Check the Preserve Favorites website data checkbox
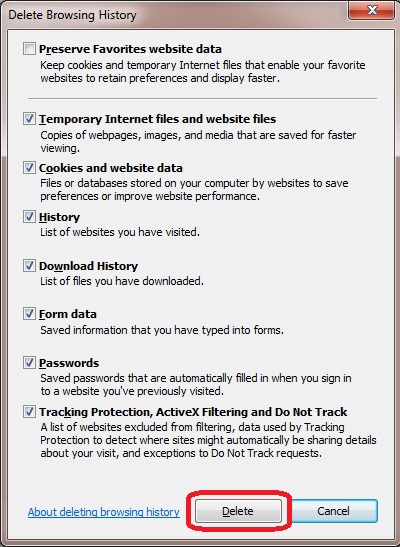Image resolution: width=400 pixels, height=547 pixels. 29,48
